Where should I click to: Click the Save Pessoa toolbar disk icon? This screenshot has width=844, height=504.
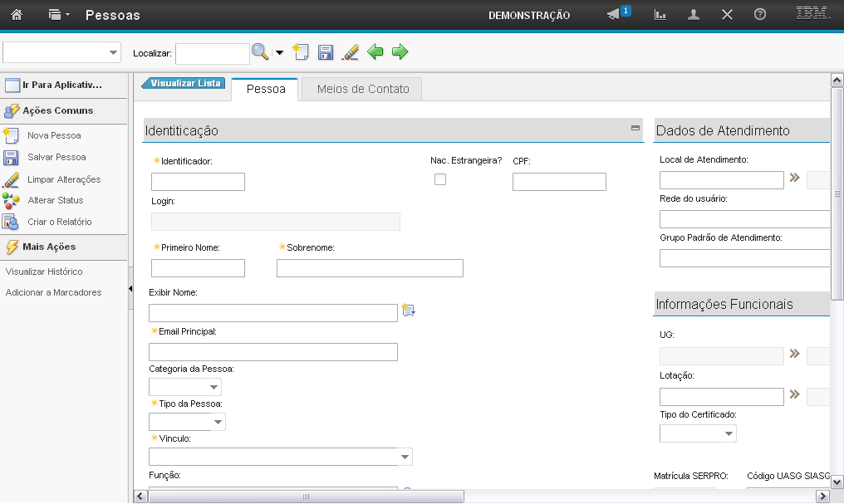click(x=326, y=52)
